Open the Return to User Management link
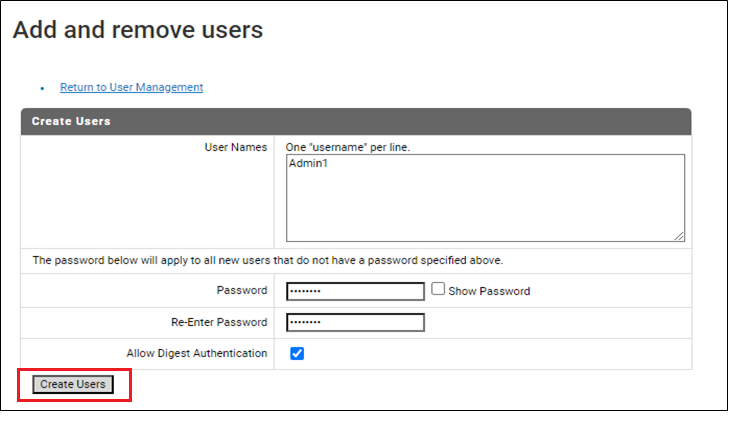This screenshot has width=748, height=426. tap(131, 87)
